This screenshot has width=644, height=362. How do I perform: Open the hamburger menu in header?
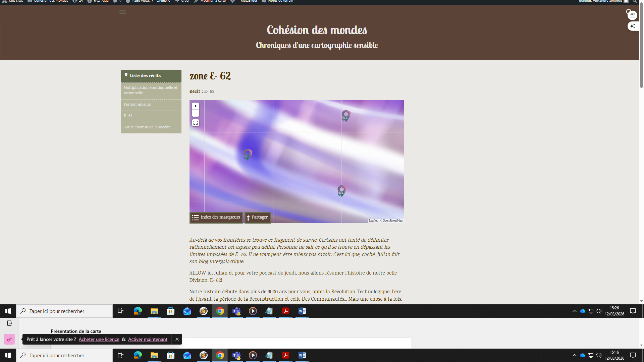click(122, 12)
